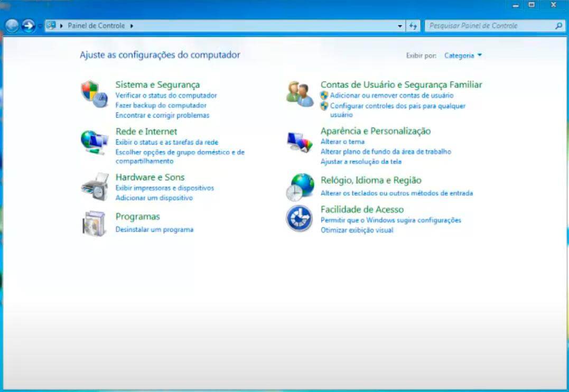This screenshot has width=569, height=392.
Task: Open Sistema e Segurança category
Action: click(157, 85)
